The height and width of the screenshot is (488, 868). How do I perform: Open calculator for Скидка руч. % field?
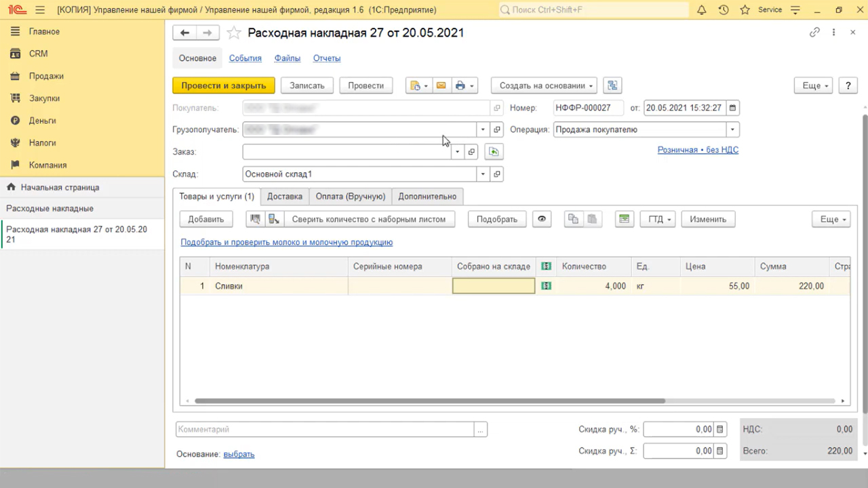click(720, 429)
